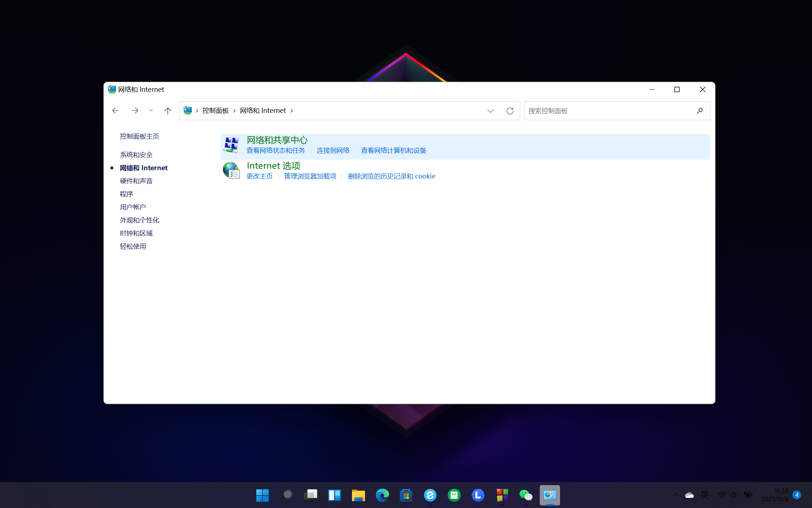Click the search magnifier icon in search box
The width and height of the screenshot is (812, 508).
tap(700, 111)
